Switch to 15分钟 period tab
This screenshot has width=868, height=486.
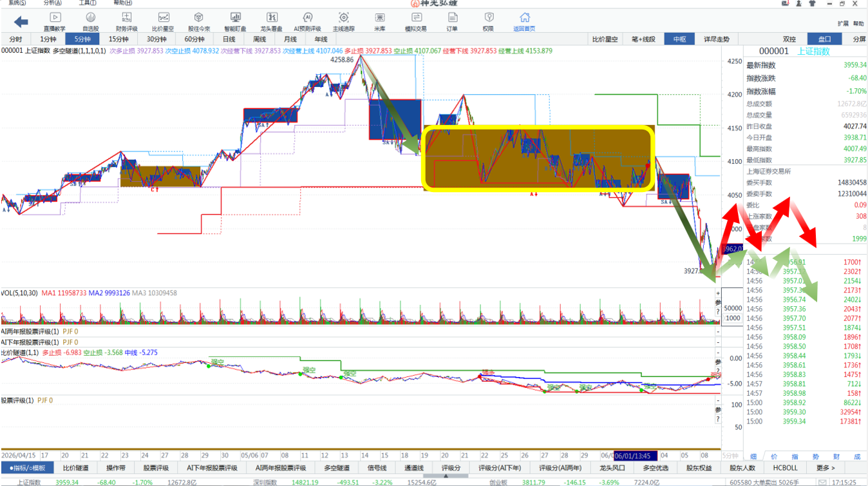click(118, 39)
